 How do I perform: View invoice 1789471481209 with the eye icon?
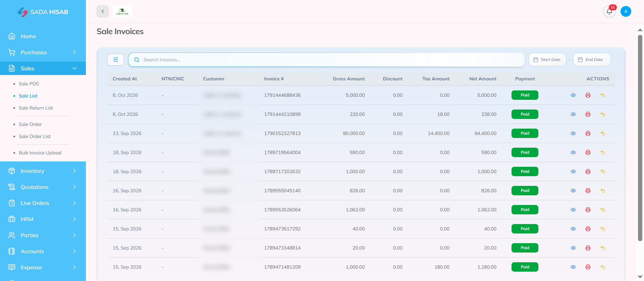[x=573, y=267]
